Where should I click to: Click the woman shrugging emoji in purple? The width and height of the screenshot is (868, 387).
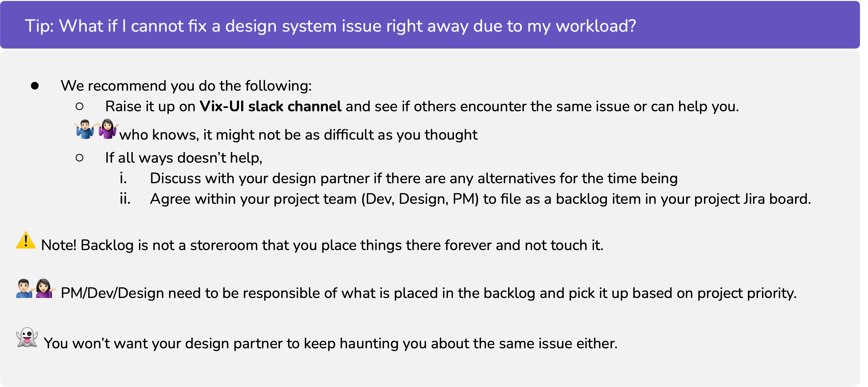[x=108, y=129]
